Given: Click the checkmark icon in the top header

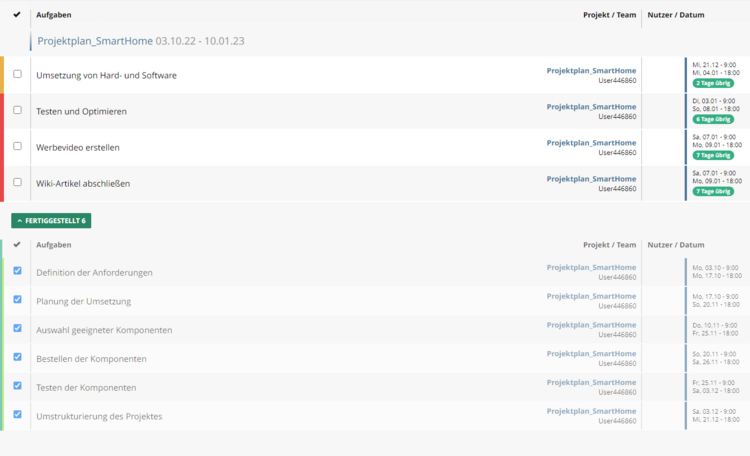Looking at the screenshot, I should [17, 15].
